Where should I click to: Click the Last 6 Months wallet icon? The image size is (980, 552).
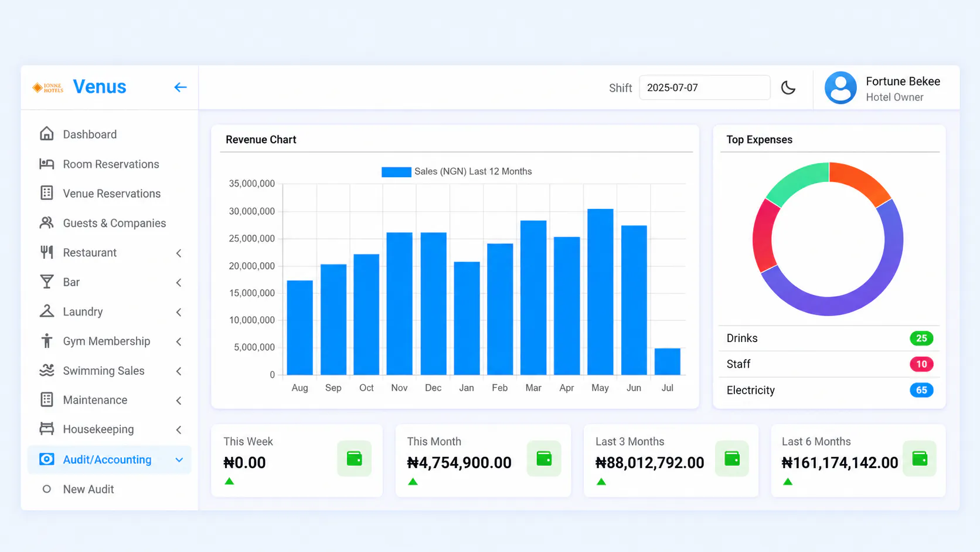[920, 458]
